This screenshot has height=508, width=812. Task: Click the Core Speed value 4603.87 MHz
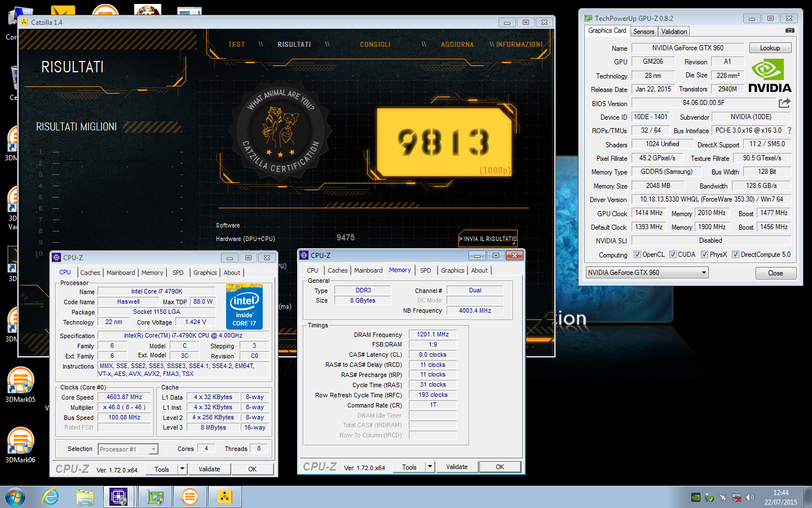point(124,397)
